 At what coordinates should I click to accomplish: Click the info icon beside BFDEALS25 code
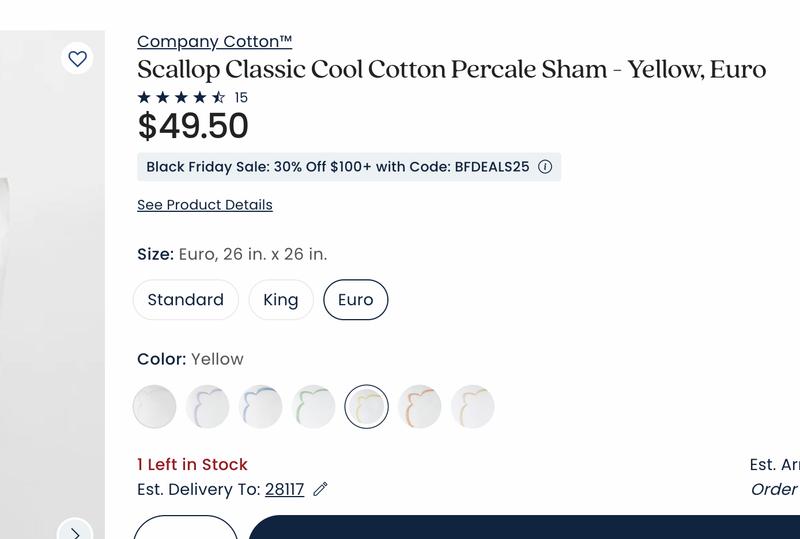coord(545,167)
